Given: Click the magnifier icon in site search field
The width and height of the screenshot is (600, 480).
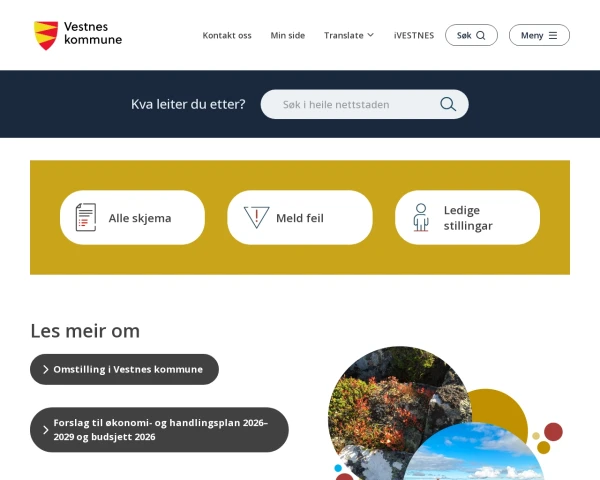Looking at the screenshot, I should click(448, 104).
